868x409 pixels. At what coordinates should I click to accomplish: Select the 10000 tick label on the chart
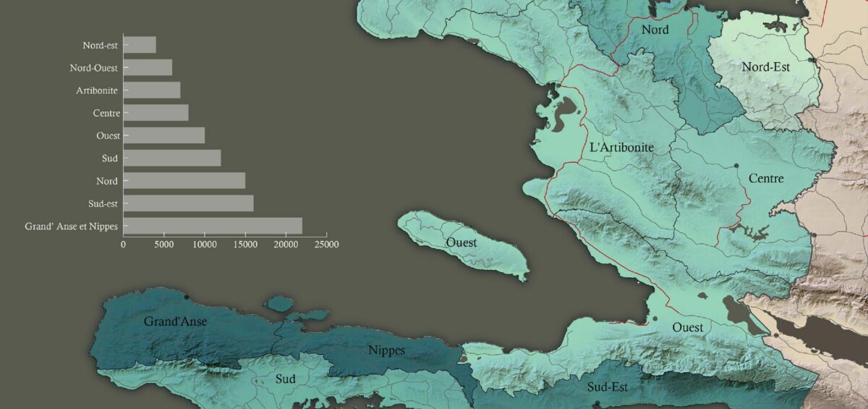205,245
